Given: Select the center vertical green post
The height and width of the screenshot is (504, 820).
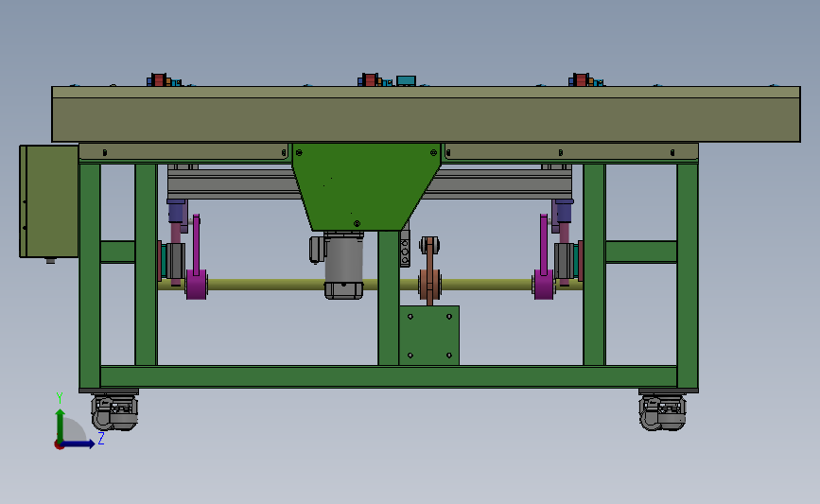Looking at the screenshot, I should click(x=389, y=298).
